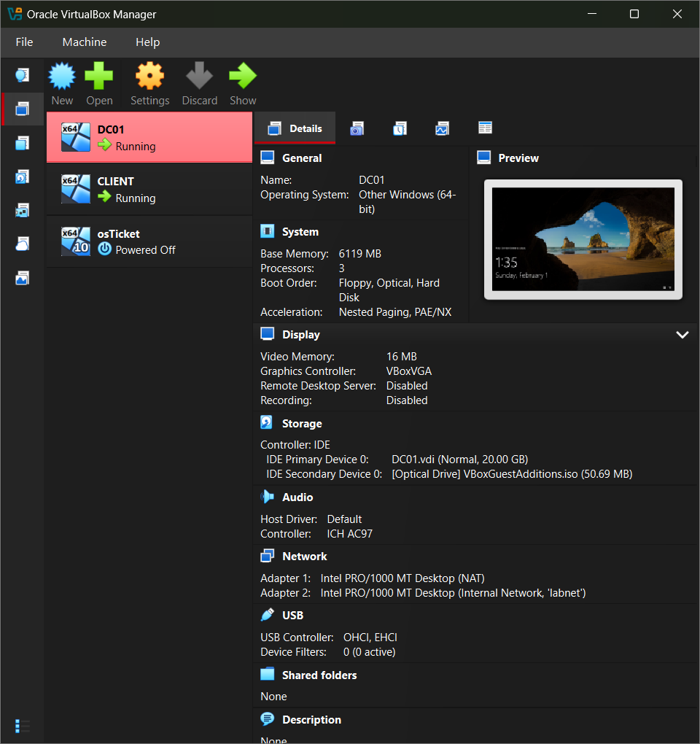Image resolution: width=700 pixels, height=744 pixels.
Task: Open the Cloud sidebar tool
Action: (23, 244)
